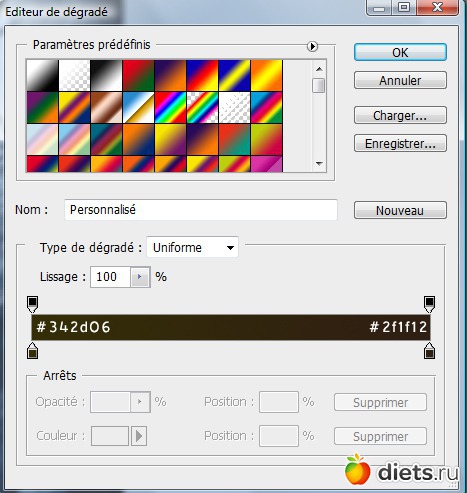The image size is (467, 493).
Task: Click the Charger... button
Action: 400,115
